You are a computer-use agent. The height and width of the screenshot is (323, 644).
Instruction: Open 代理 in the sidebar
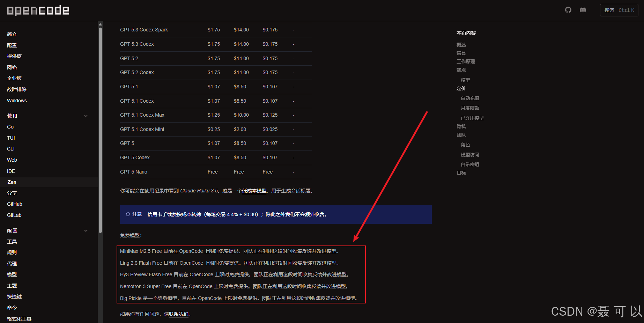tap(12, 264)
